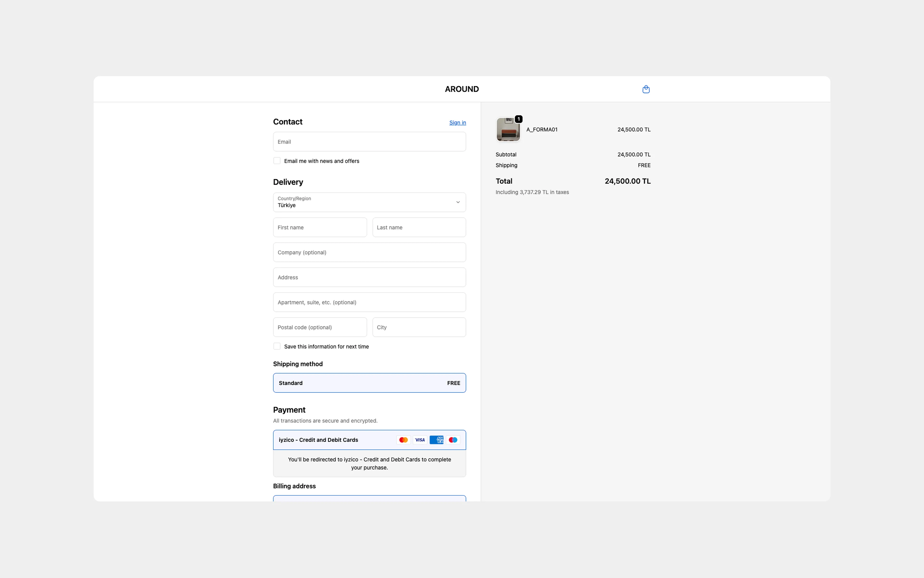Focus the Last name field

pos(419,227)
